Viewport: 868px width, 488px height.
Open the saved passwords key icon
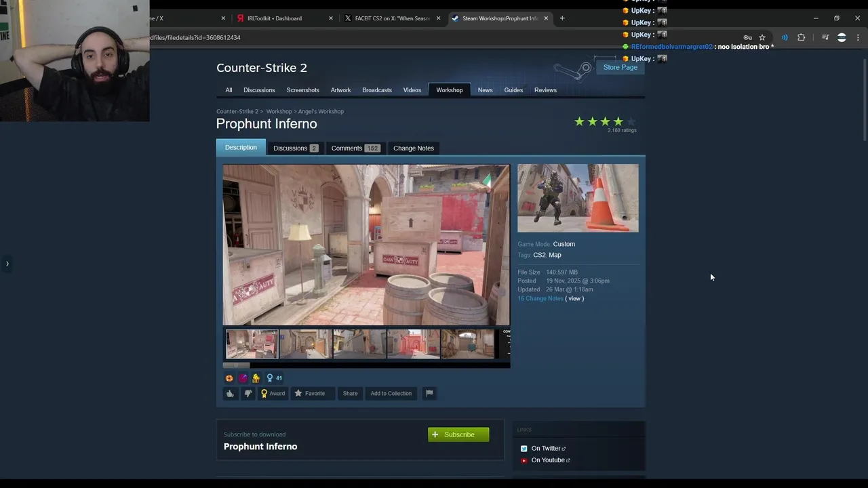tap(747, 37)
